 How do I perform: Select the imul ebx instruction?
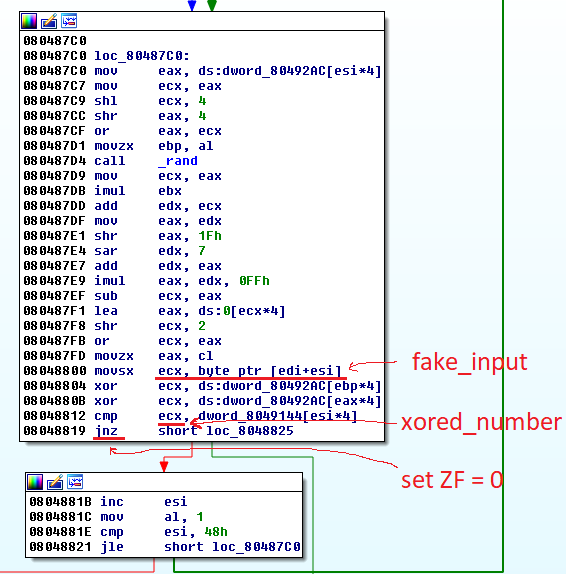[102, 191]
